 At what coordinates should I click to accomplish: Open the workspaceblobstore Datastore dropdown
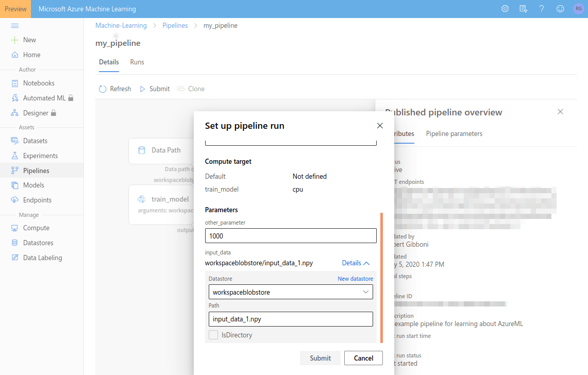click(291, 292)
